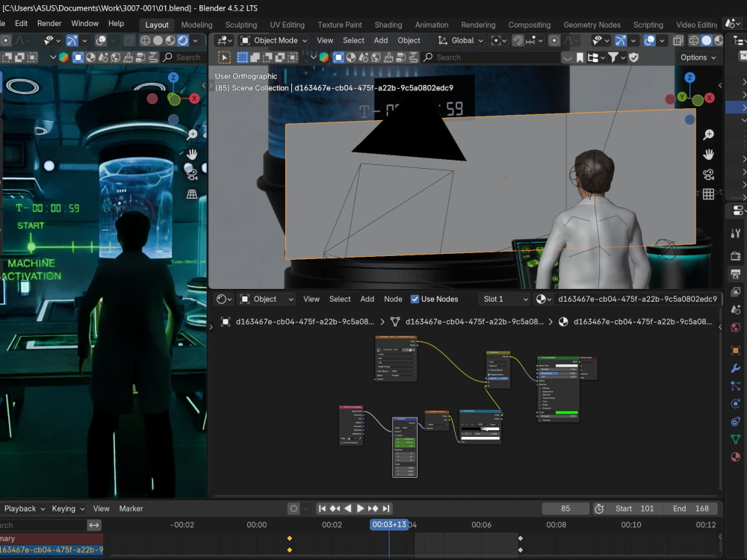Open Object Data properties tab (green triangle)
This screenshot has height=560, width=747.
[x=736, y=439]
